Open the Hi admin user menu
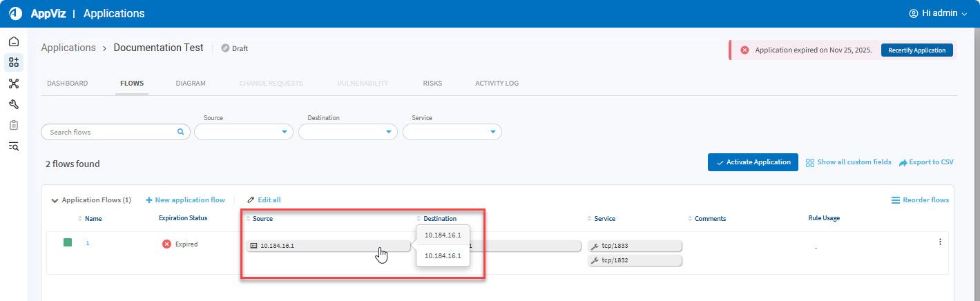The height and width of the screenshot is (301, 980). tap(938, 14)
